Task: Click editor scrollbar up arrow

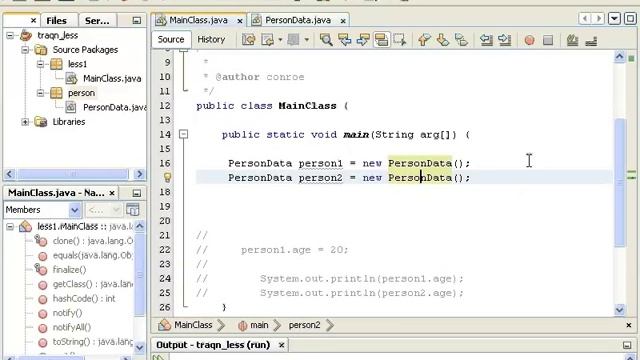Action: click(x=619, y=57)
